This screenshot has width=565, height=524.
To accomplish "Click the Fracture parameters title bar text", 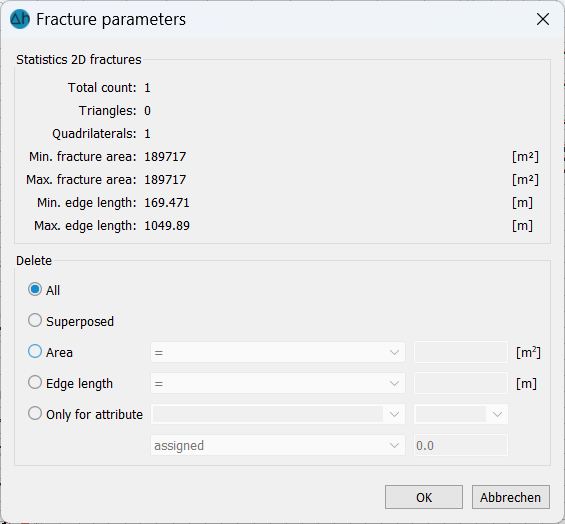I will tap(111, 20).
